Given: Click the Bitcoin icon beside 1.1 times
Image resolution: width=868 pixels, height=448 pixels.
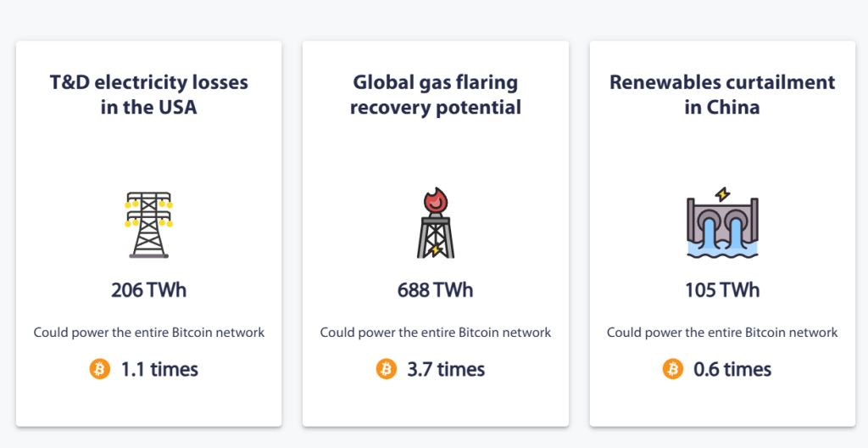Looking at the screenshot, I should point(100,369).
